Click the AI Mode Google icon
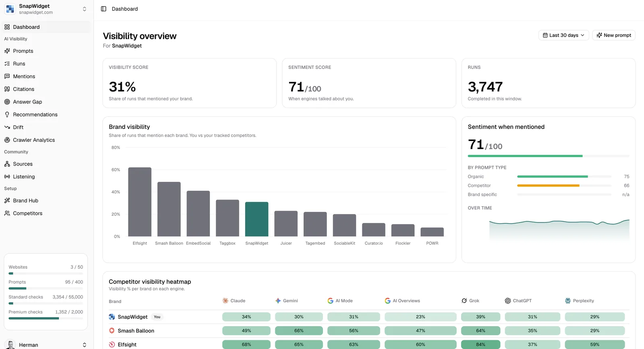The image size is (644, 349). pos(330,301)
